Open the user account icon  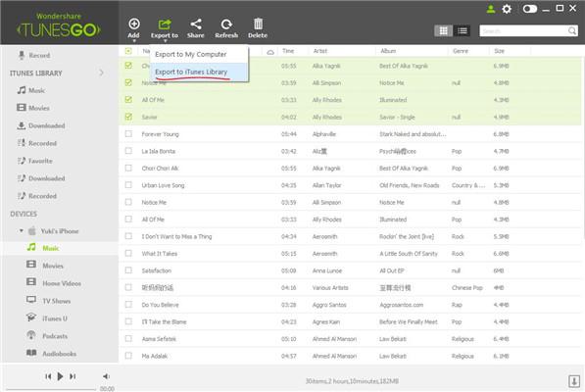point(491,9)
